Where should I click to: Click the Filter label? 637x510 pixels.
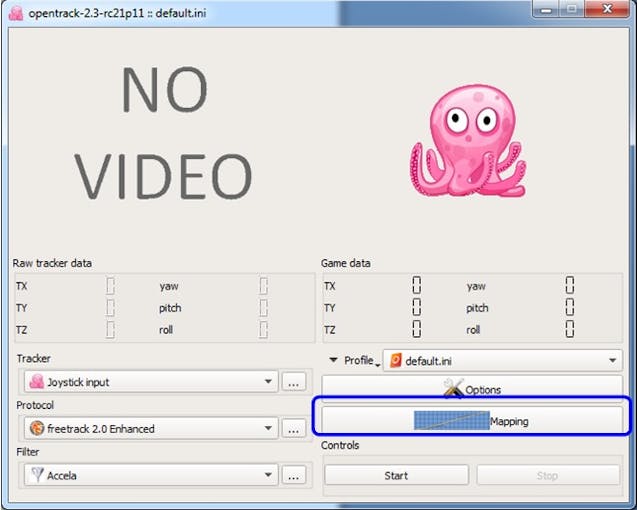click(28, 452)
